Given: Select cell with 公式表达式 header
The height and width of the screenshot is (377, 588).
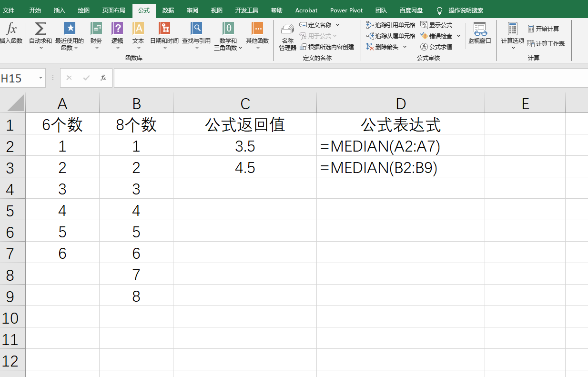Looking at the screenshot, I should pyautogui.click(x=401, y=124).
